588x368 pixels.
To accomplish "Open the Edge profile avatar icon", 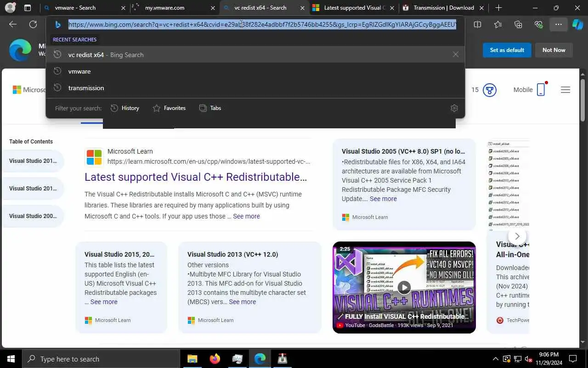I will point(10,8).
